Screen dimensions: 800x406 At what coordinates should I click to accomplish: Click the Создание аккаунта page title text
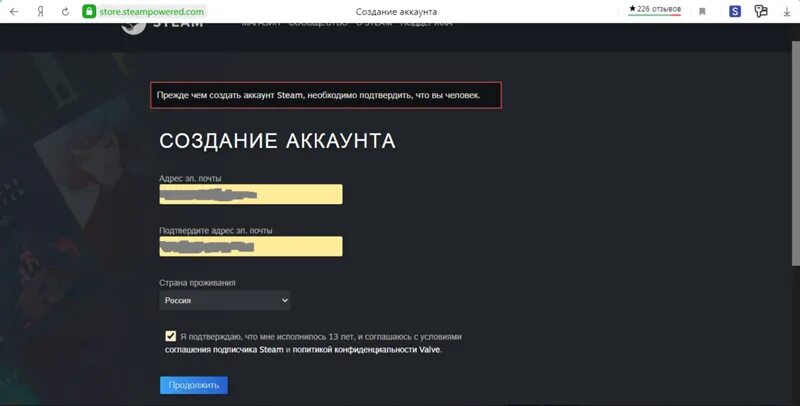pyautogui.click(x=278, y=141)
